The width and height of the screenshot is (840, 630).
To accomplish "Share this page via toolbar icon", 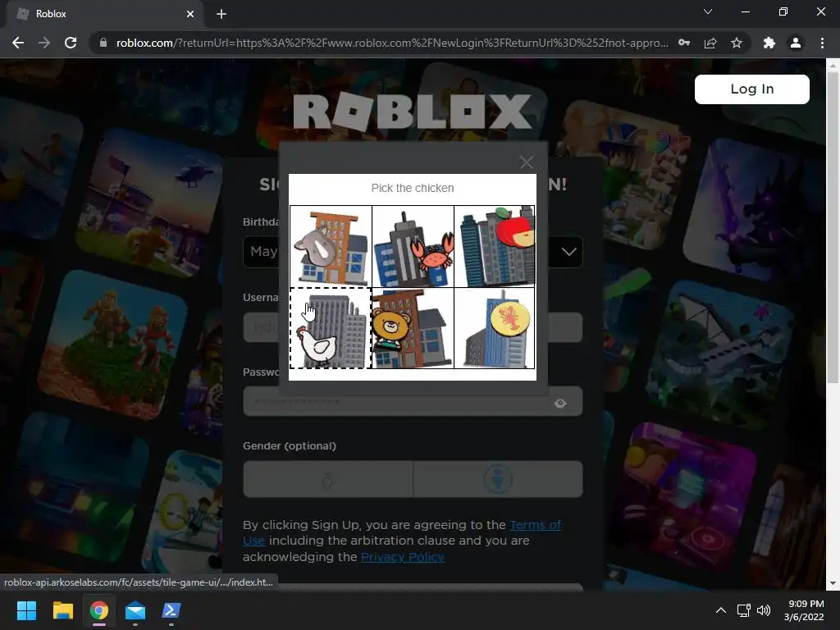I will [710, 43].
